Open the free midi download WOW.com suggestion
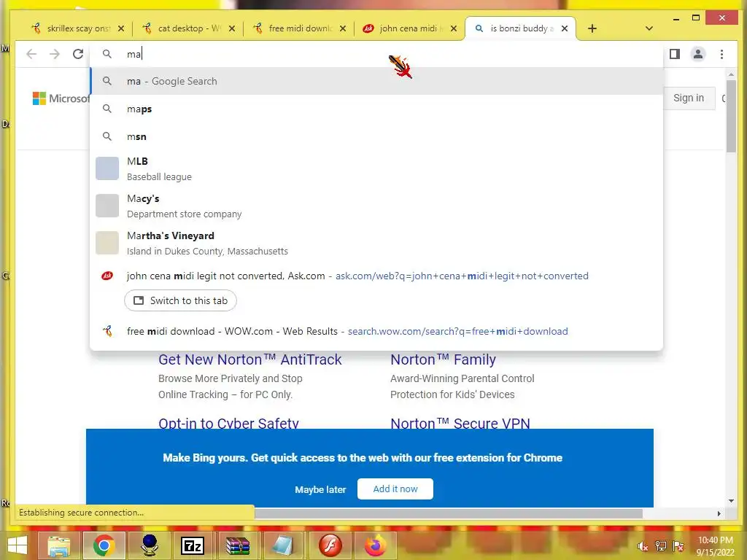 376,332
